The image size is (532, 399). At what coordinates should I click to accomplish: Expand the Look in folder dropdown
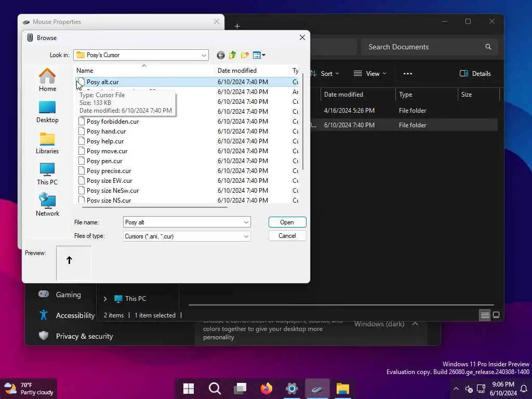pos(204,55)
